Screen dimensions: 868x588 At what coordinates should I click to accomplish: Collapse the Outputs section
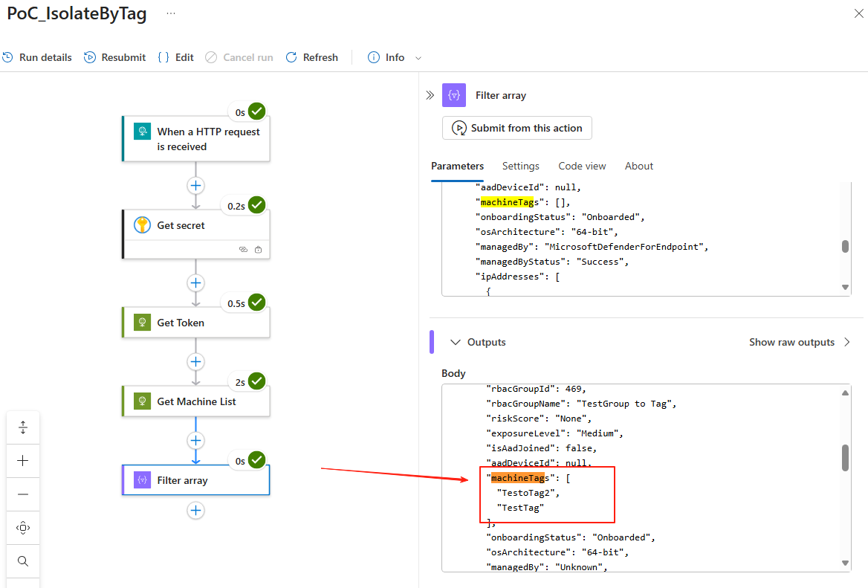[456, 342]
